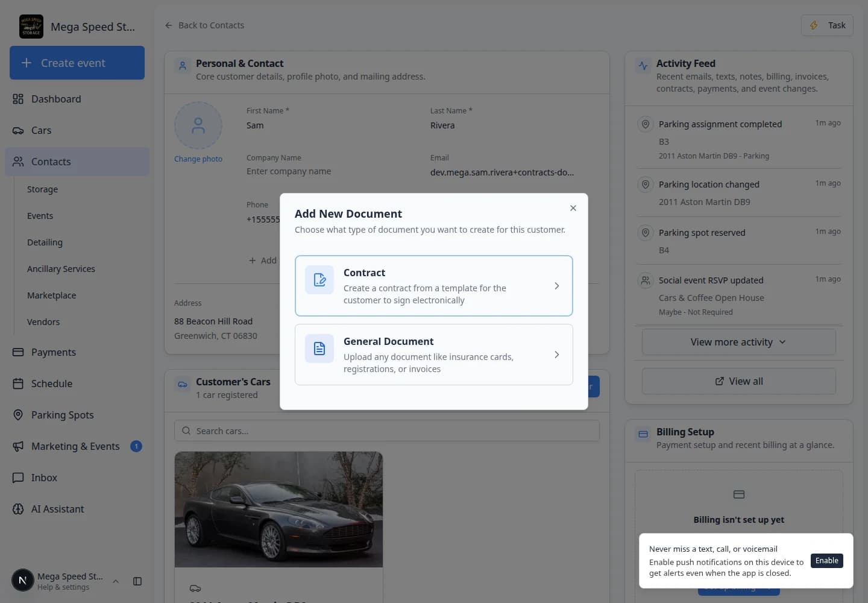Click the Schedule calendar icon
Image resolution: width=868 pixels, height=603 pixels.
click(x=18, y=384)
